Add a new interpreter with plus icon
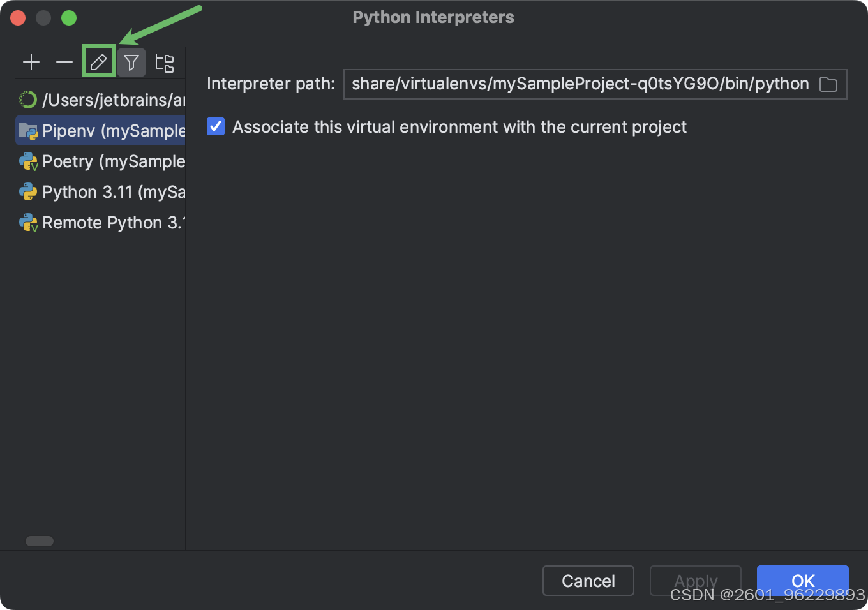868x610 pixels. [31, 62]
